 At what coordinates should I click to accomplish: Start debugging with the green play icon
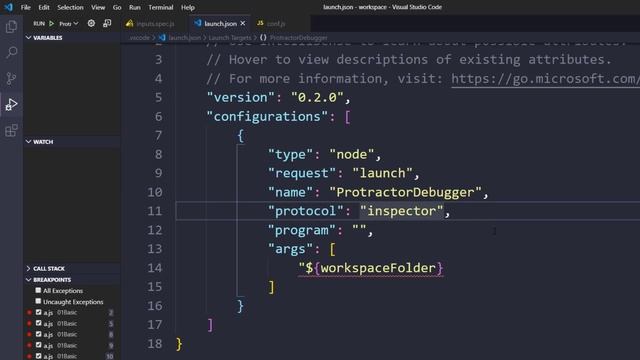[x=51, y=24]
